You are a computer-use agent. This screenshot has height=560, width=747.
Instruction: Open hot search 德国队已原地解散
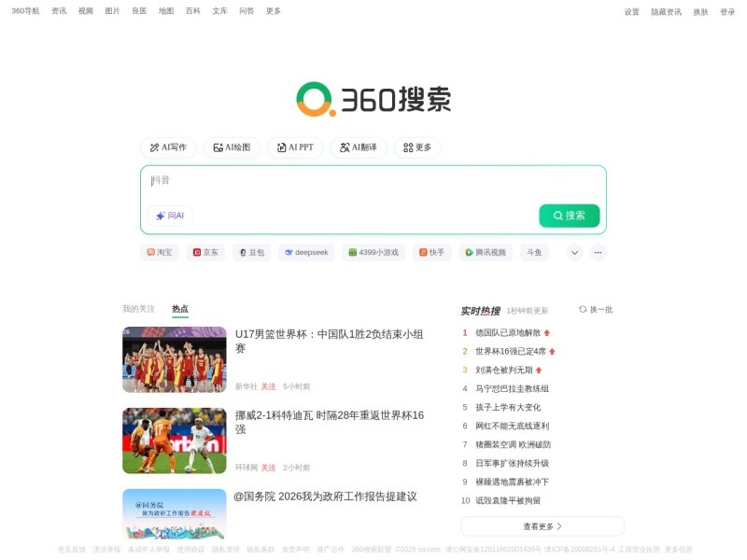508,333
